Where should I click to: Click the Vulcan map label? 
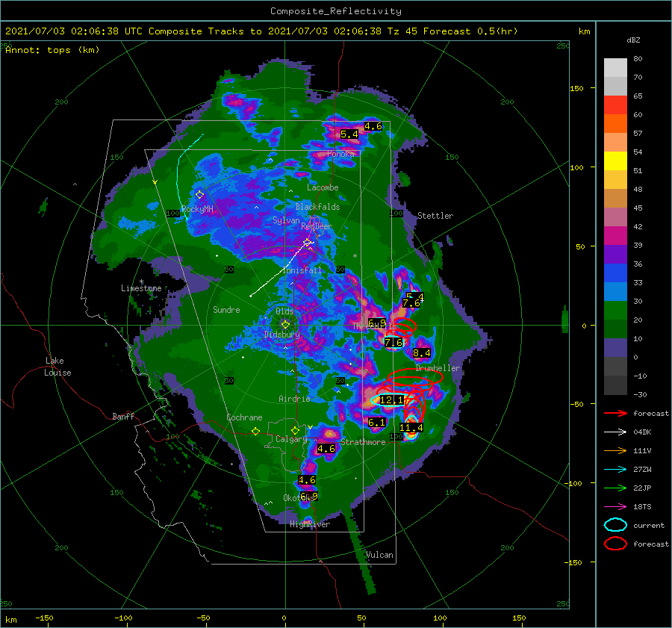380,555
